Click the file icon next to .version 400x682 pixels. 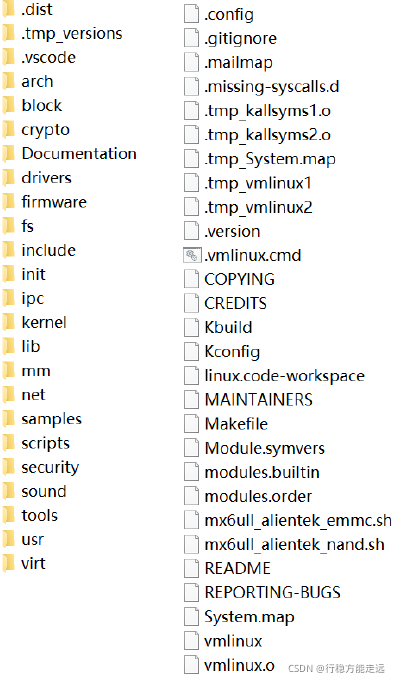[191, 231]
